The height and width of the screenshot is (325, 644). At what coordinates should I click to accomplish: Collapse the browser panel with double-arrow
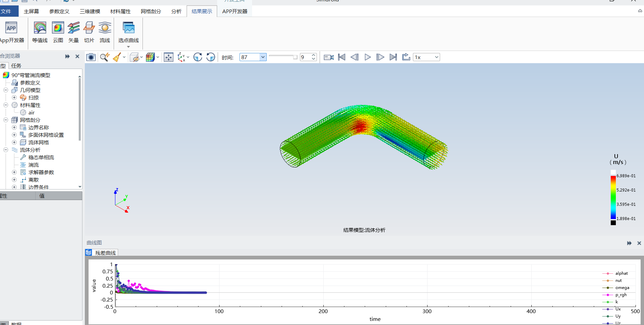(68, 56)
